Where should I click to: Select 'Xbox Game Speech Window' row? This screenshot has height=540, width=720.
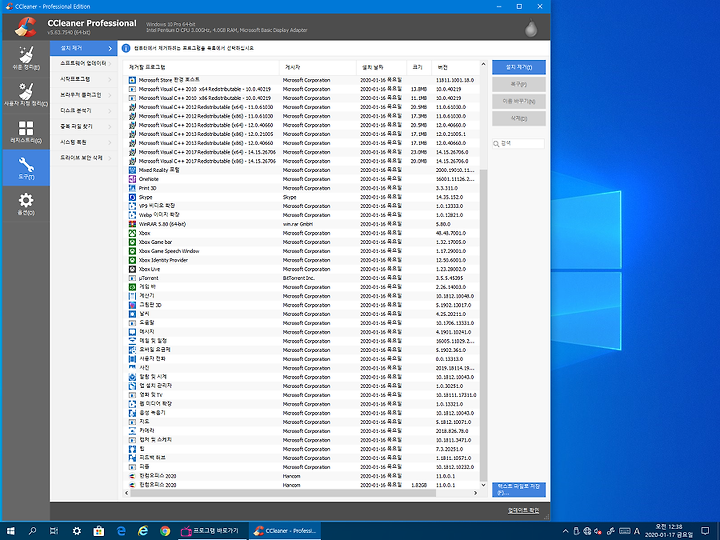click(x=301, y=251)
